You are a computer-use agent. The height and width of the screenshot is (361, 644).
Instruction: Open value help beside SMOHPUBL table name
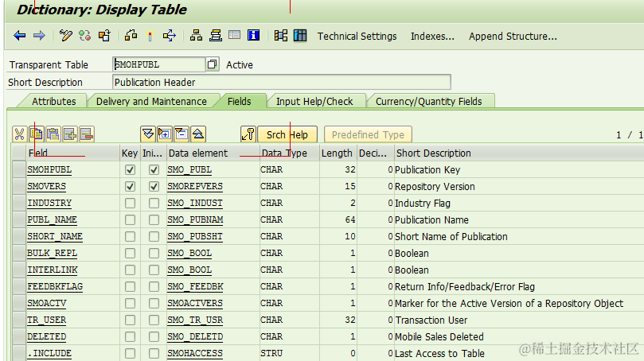[x=213, y=64]
